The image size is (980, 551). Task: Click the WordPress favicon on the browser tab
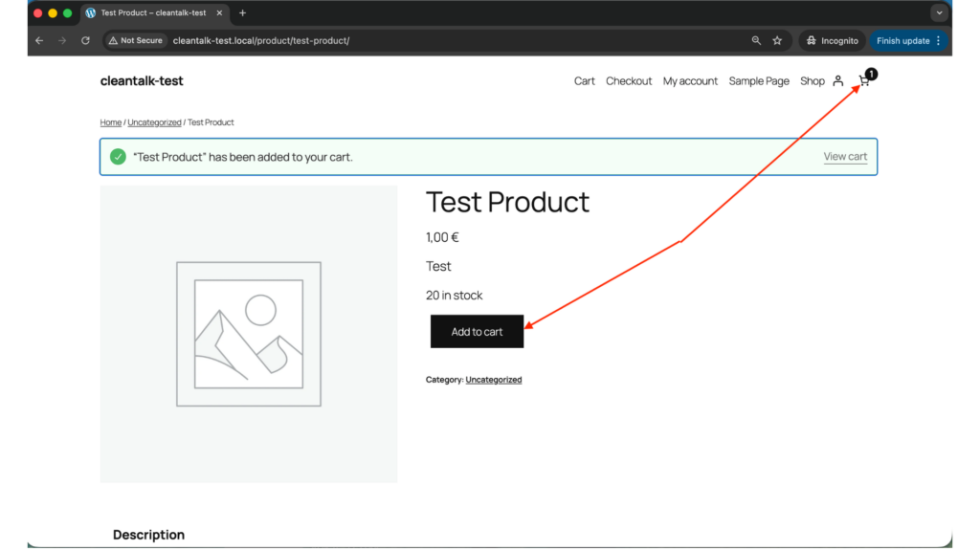(90, 13)
